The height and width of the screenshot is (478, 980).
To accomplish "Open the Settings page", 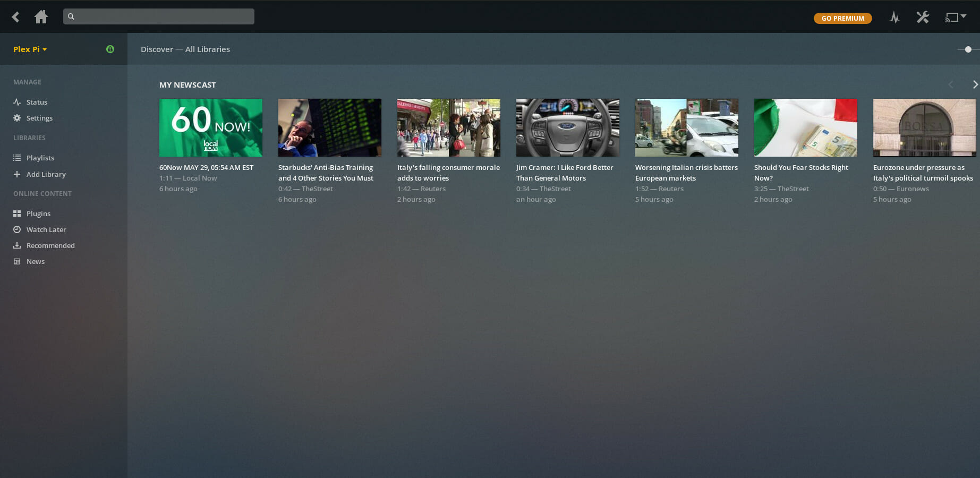I will tap(39, 118).
